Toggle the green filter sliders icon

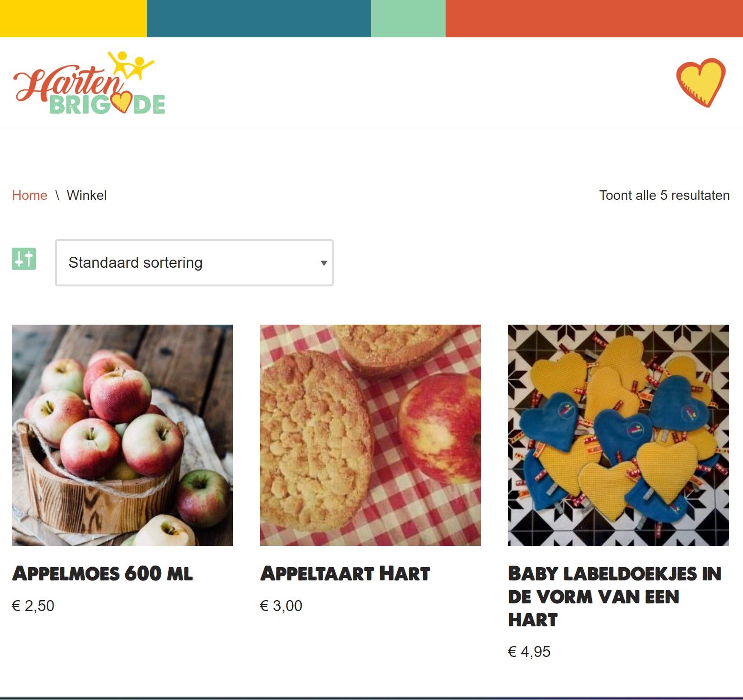(x=24, y=259)
